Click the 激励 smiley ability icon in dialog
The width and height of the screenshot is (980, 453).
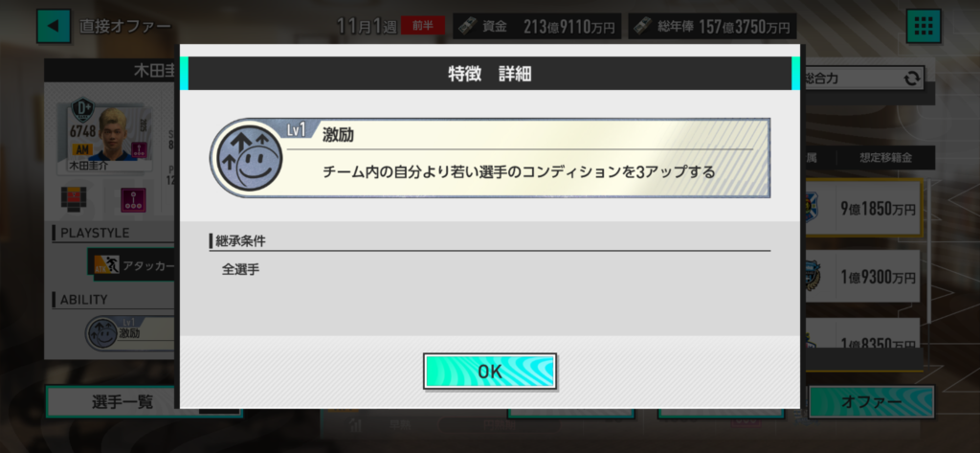point(249,158)
